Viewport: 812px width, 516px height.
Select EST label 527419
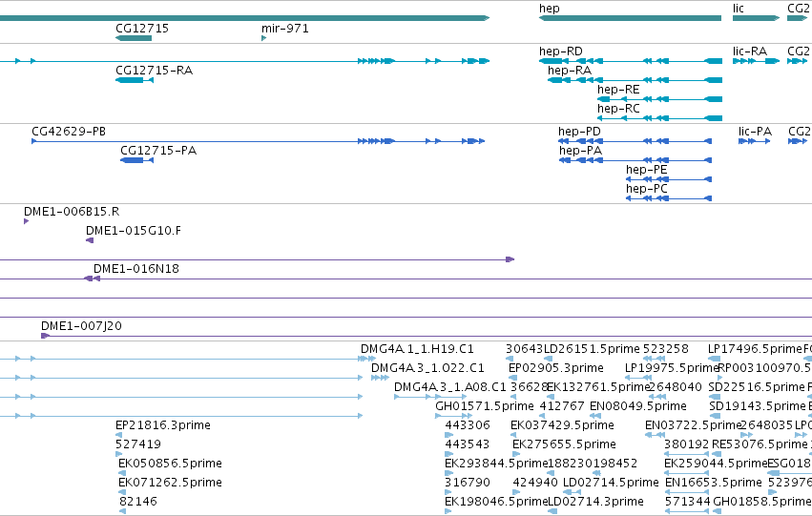[138, 444]
